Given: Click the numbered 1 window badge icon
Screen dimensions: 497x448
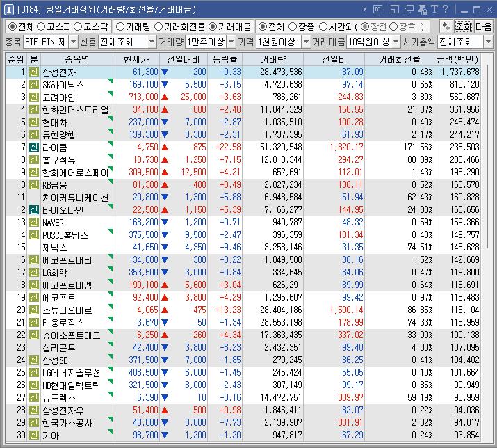Looking at the screenshot, I should pos(8,10).
